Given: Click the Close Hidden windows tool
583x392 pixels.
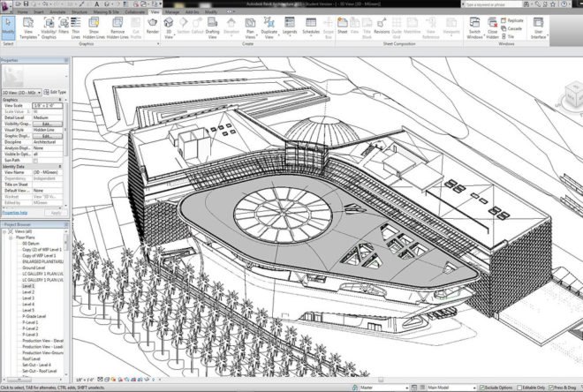Looking at the screenshot, I should coord(492,28).
